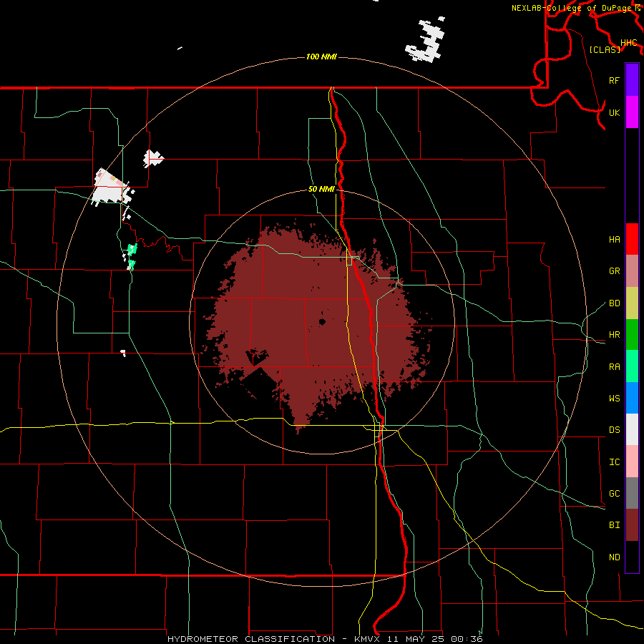Click the UK legend label

(614, 112)
